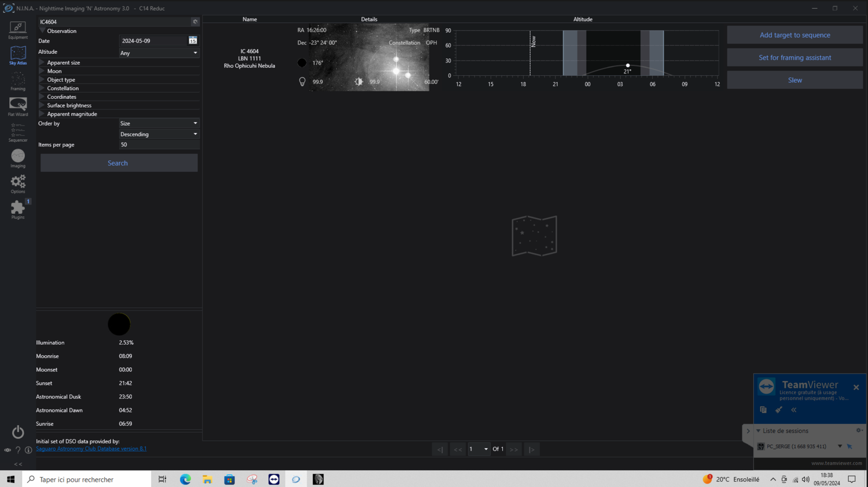Select the Framing tool

tap(18, 80)
